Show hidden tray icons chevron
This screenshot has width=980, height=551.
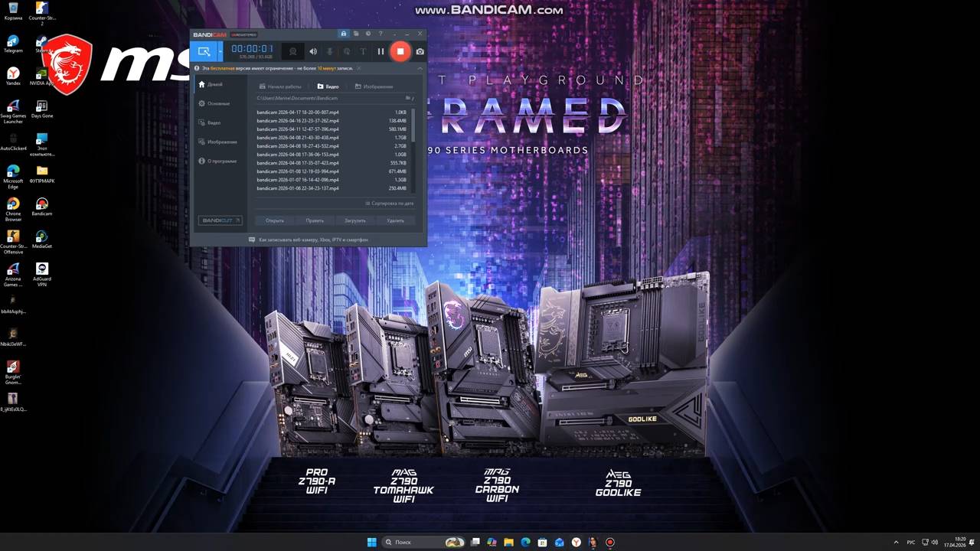896,542
